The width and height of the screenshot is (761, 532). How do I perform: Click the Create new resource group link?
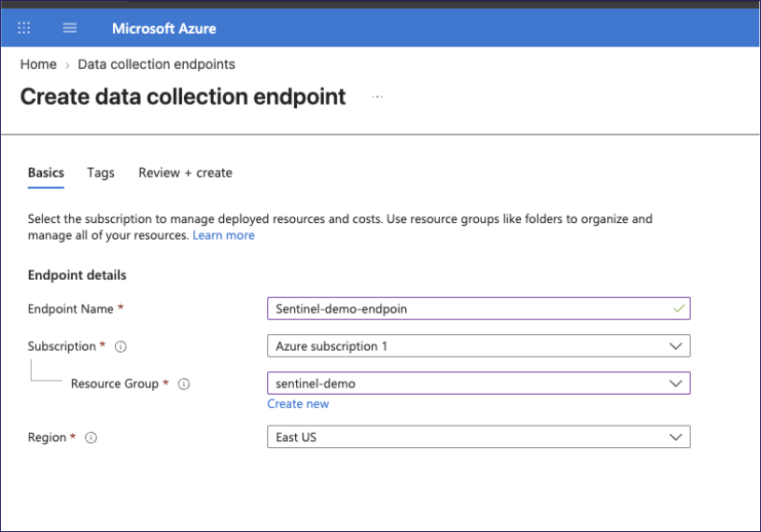[x=298, y=403]
